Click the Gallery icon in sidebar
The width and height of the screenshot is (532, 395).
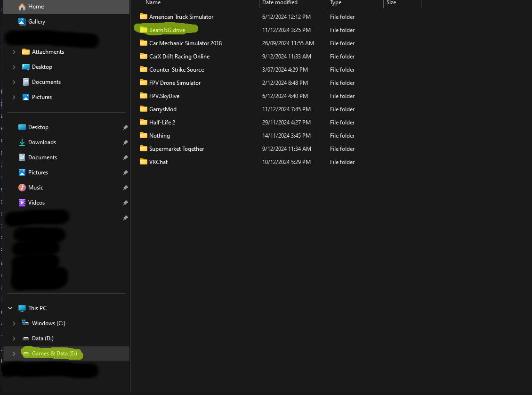[22, 21]
